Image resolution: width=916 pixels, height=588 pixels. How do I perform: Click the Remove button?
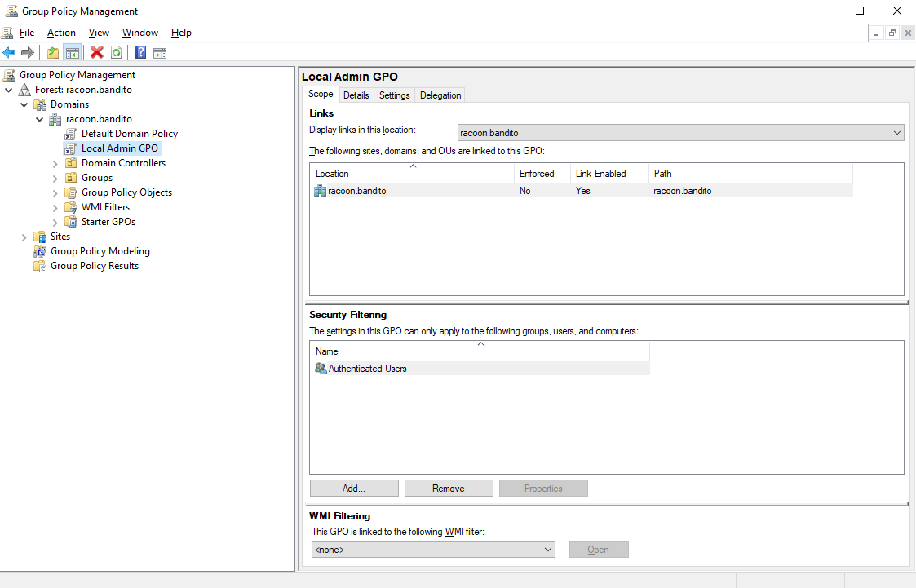coord(449,488)
